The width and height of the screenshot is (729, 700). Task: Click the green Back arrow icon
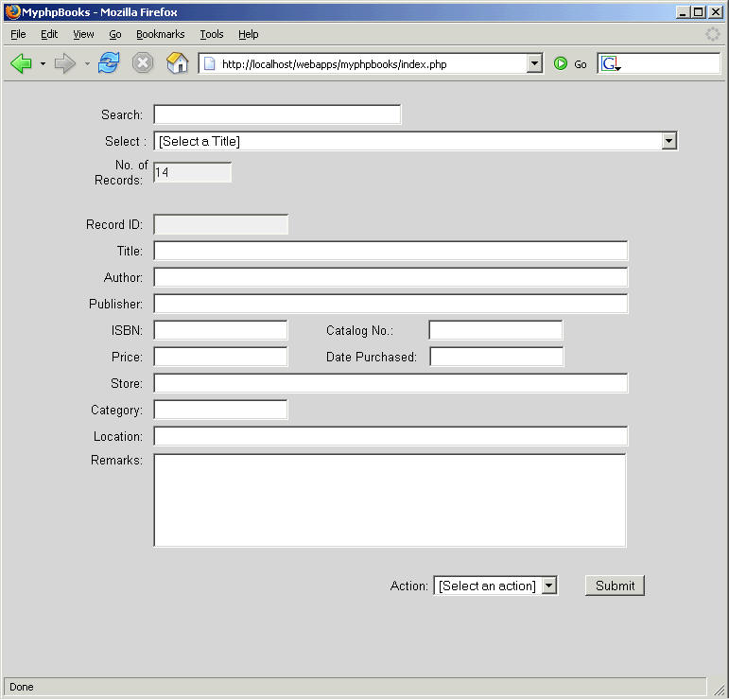coord(21,63)
